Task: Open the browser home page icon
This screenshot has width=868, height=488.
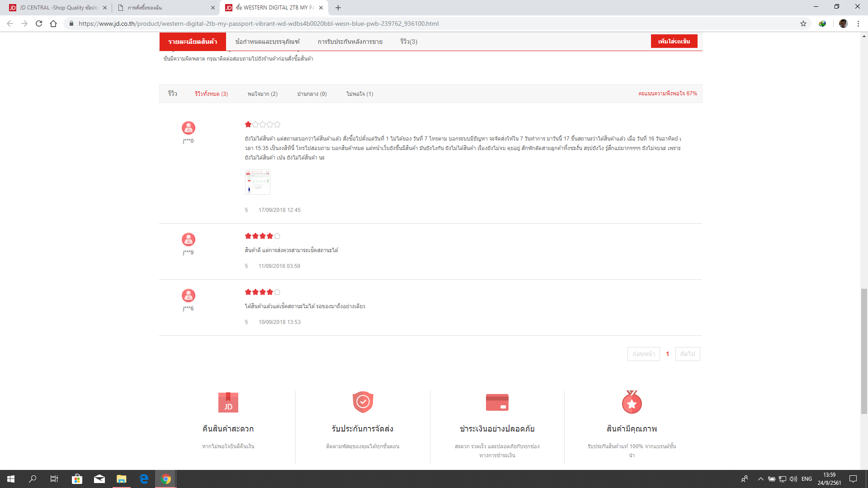Action: [x=53, y=23]
